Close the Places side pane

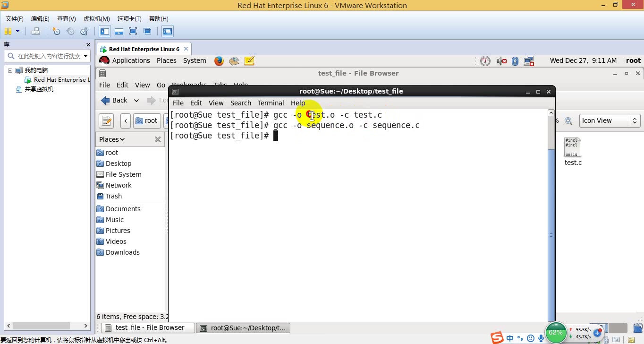pyautogui.click(x=158, y=139)
